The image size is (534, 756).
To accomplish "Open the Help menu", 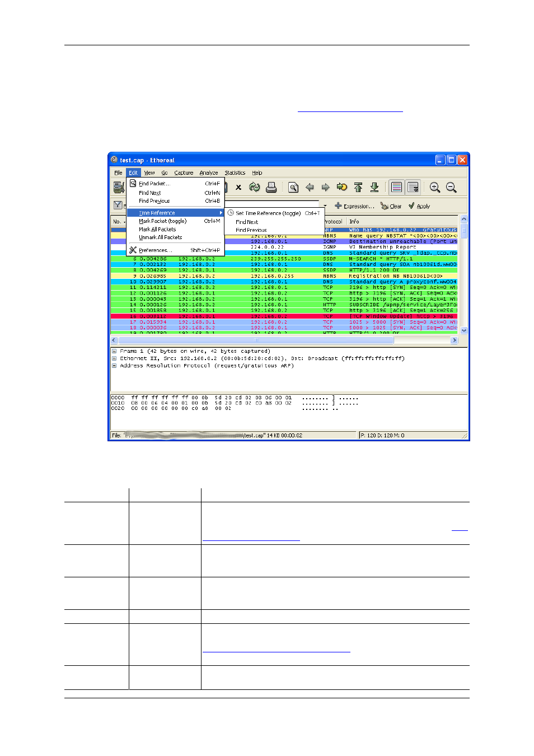I will pos(257,172).
